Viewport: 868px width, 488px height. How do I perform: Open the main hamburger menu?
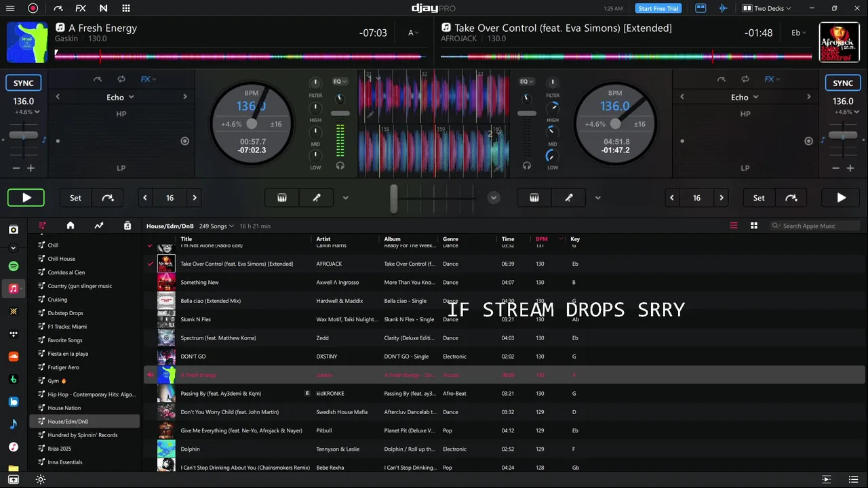[10, 8]
